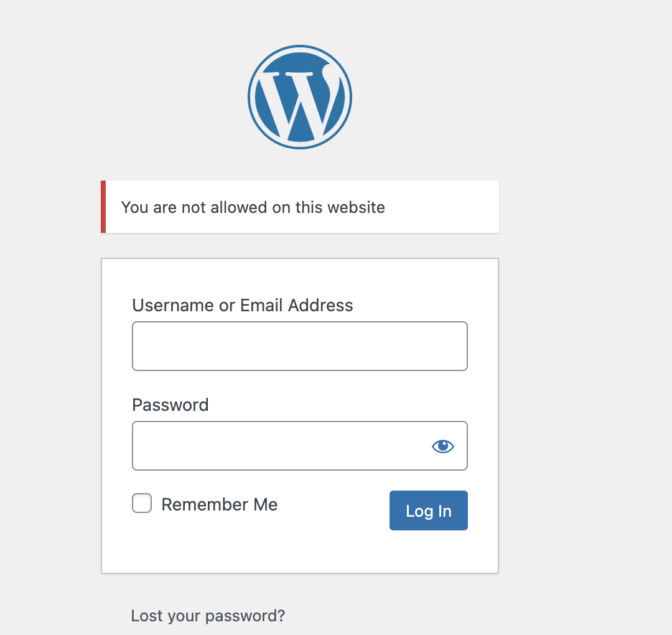This screenshot has width=672, height=635.
Task: Tick the Remember Me checkbox
Action: 142,504
